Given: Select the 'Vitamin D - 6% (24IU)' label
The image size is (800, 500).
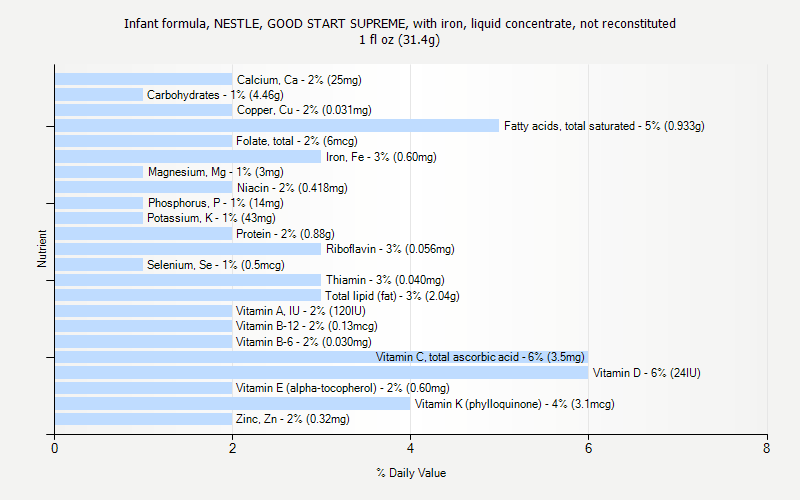Looking at the screenshot, I should (646, 373).
